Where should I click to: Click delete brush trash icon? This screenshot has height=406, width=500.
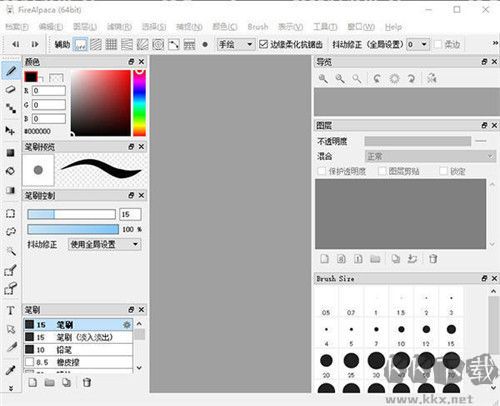click(x=87, y=382)
